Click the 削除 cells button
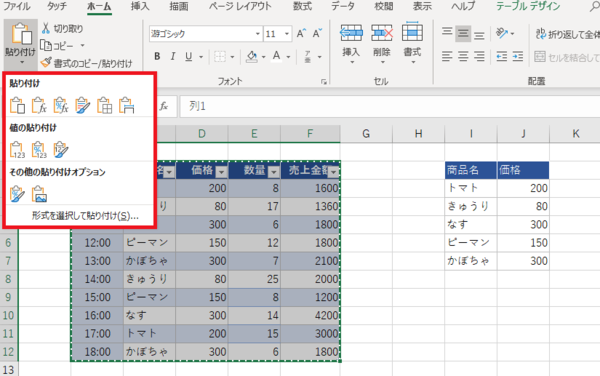 tap(382, 42)
